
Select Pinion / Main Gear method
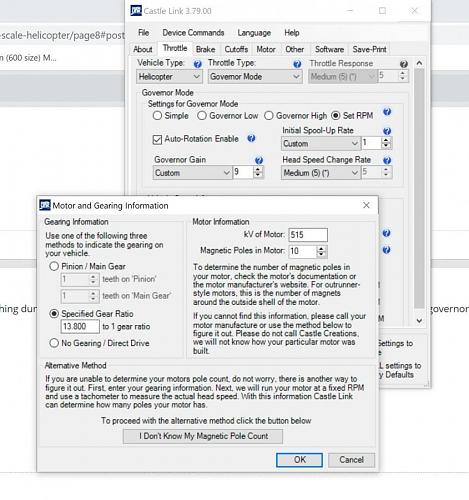(54, 266)
